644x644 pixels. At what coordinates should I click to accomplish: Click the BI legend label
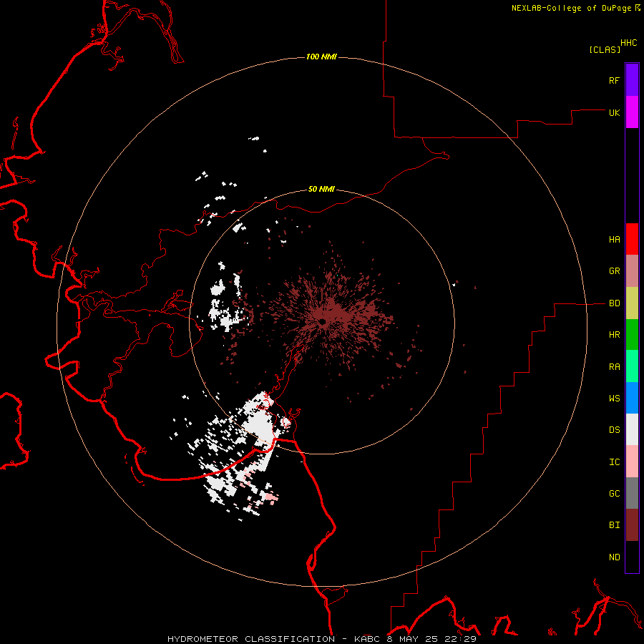click(x=614, y=525)
